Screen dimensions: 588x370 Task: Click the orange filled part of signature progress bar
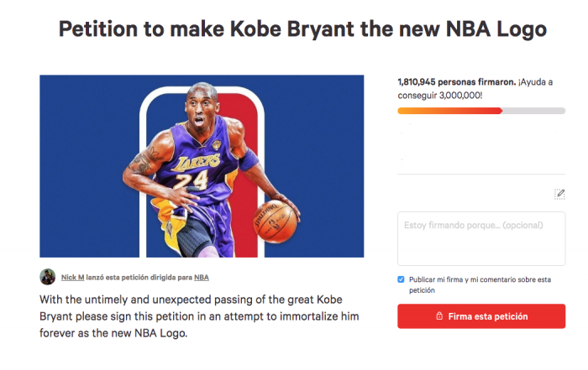tap(449, 111)
